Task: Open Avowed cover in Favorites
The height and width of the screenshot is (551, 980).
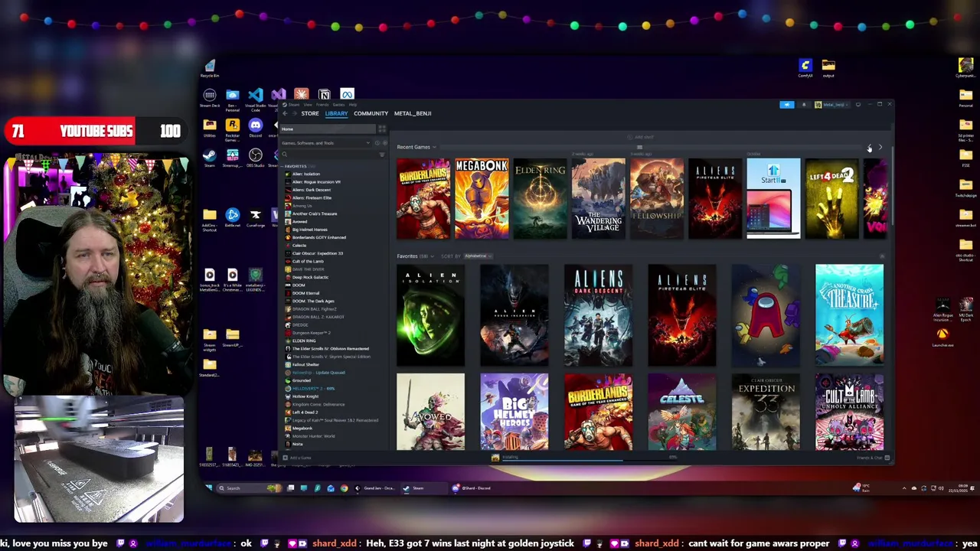Action: pos(430,412)
